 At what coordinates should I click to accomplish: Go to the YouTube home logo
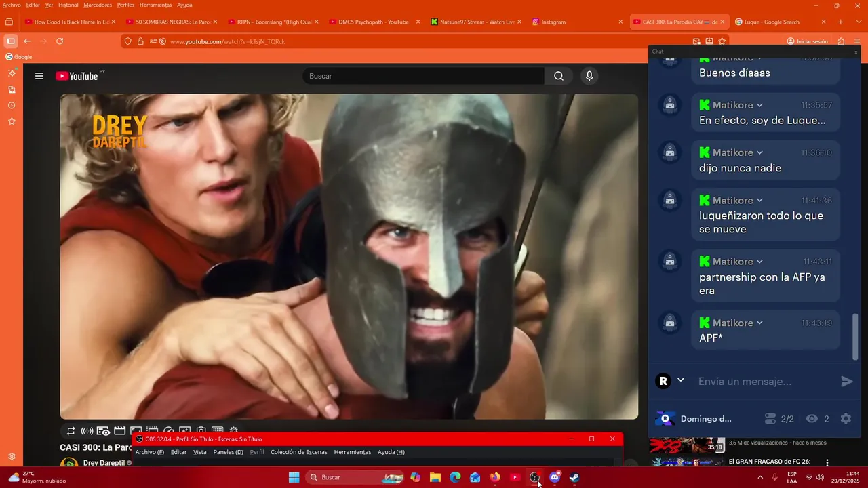click(x=77, y=76)
